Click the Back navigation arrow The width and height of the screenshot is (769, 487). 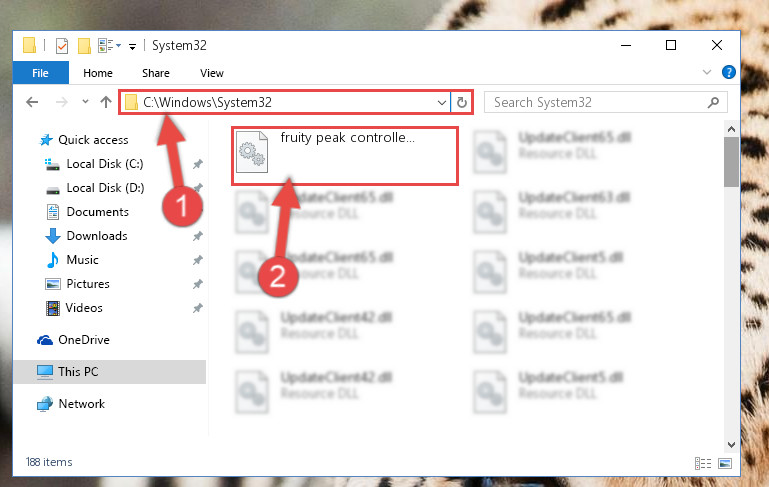click(x=32, y=102)
